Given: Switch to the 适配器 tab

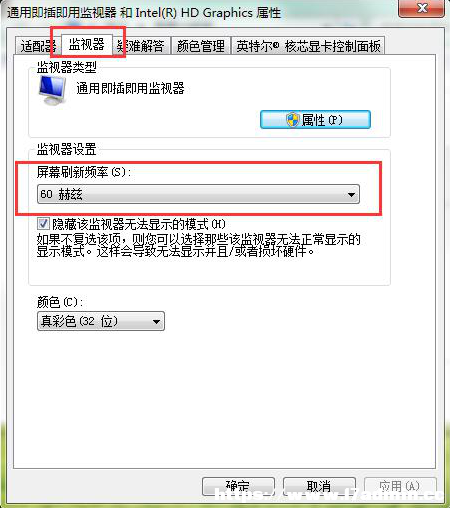Looking at the screenshot, I should [38, 46].
